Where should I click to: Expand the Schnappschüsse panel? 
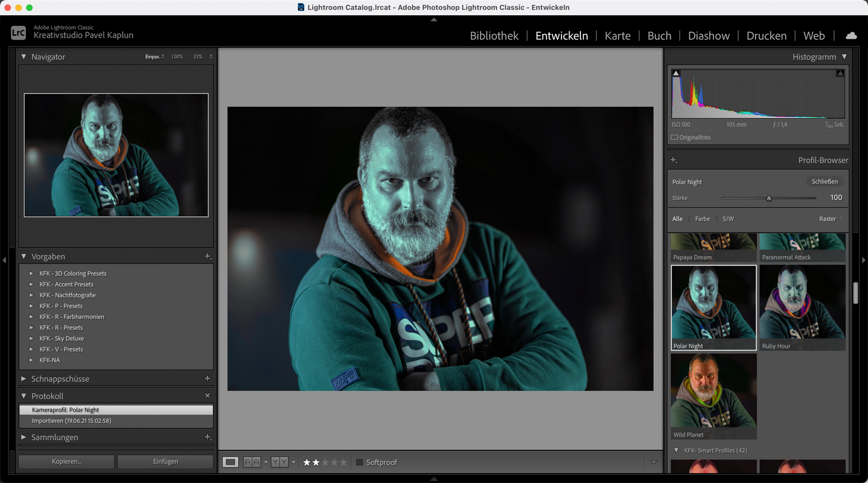24,378
